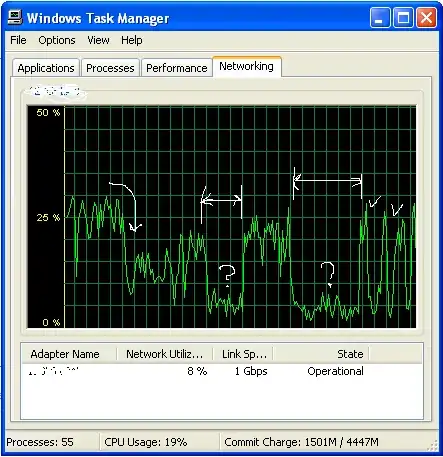Open the Options menu

[x=57, y=40]
